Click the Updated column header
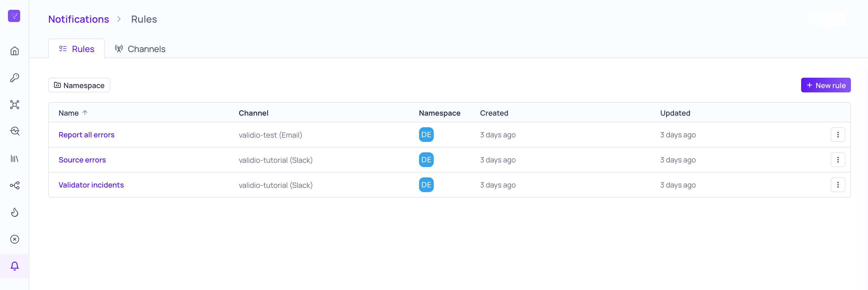Viewport: 868px width, 290px height. click(x=675, y=113)
